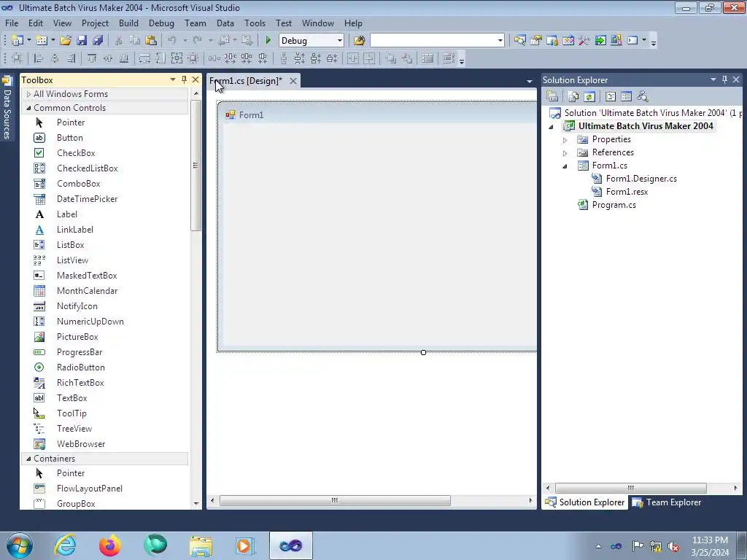The height and width of the screenshot is (560, 747).
Task: Open Windows Explorer folder on taskbar
Action: [x=201, y=545]
